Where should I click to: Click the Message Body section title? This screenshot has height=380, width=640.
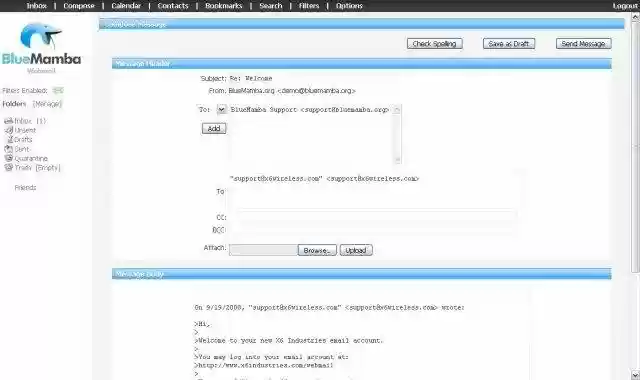pyautogui.click(x=139, y=274)
